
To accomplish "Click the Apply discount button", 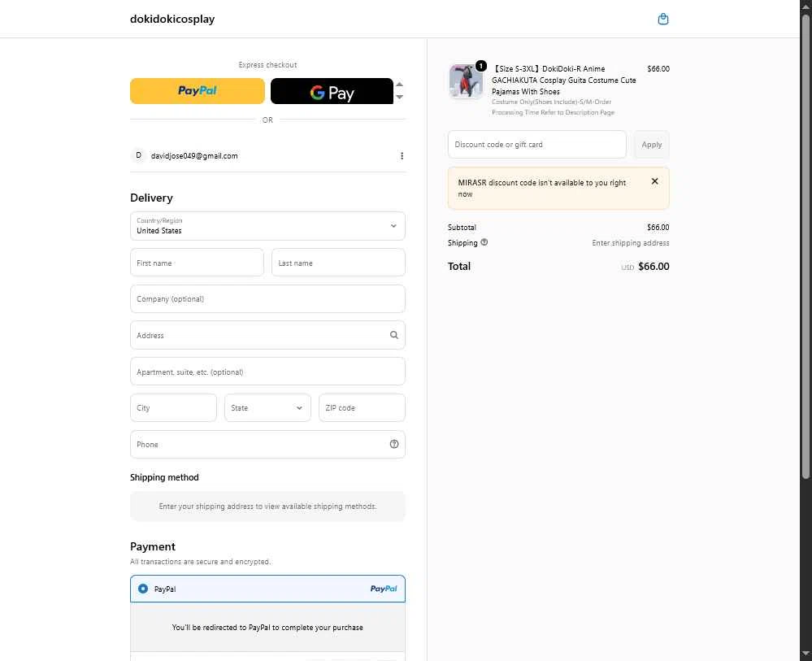I will [651, 145].
